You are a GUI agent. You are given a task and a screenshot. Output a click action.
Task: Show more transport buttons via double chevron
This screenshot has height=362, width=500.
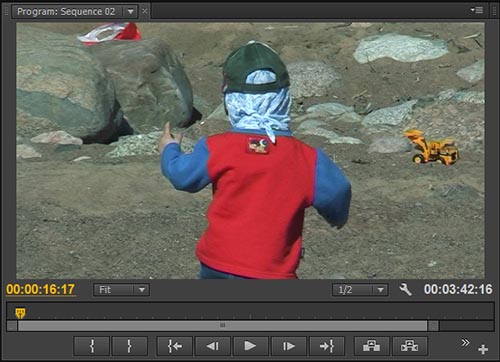pyautogui.click(x=465, y=342)
